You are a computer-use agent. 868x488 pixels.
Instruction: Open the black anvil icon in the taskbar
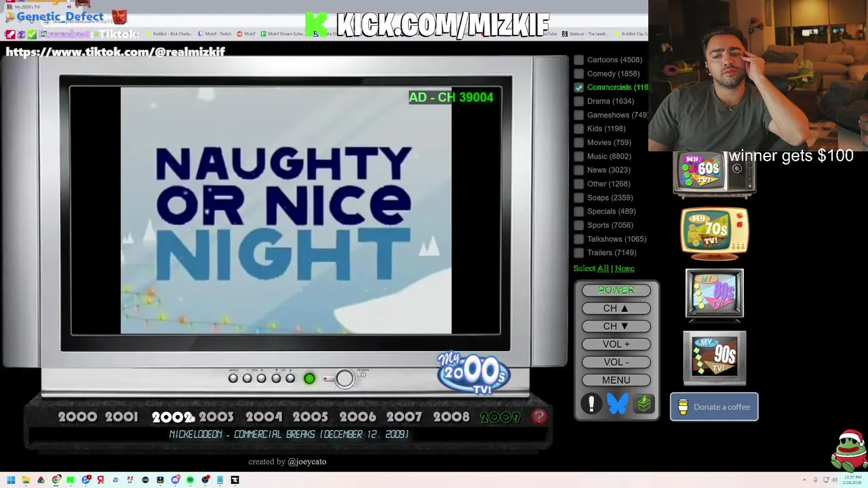coord(235,480)
